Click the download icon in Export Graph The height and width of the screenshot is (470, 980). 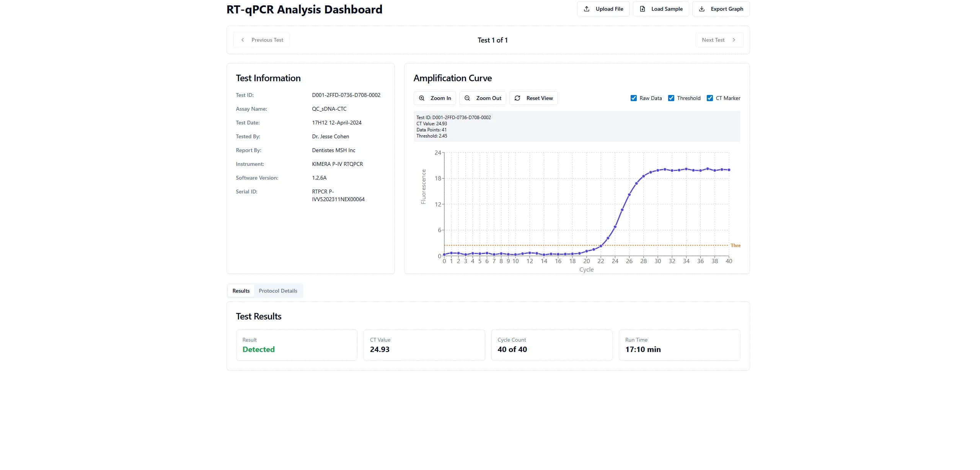click(702, 9)
